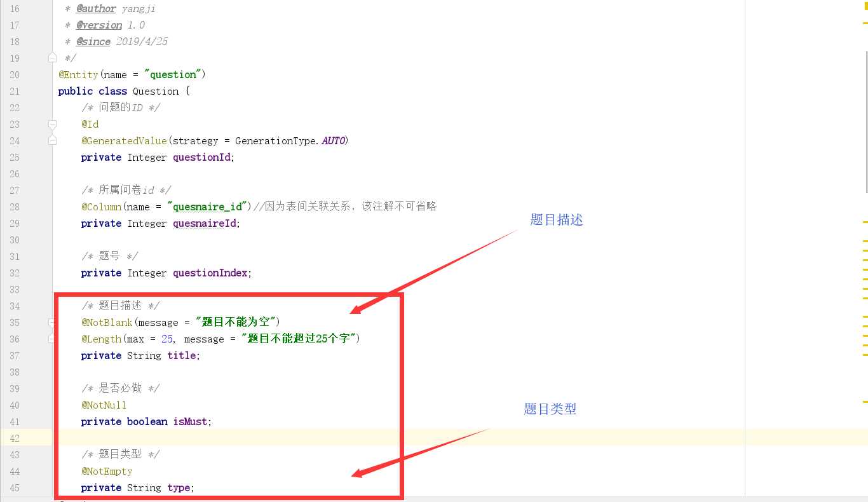868x502 pixels.
Task: Toggle the fold marker at line 19
Action: coord(53,58)
